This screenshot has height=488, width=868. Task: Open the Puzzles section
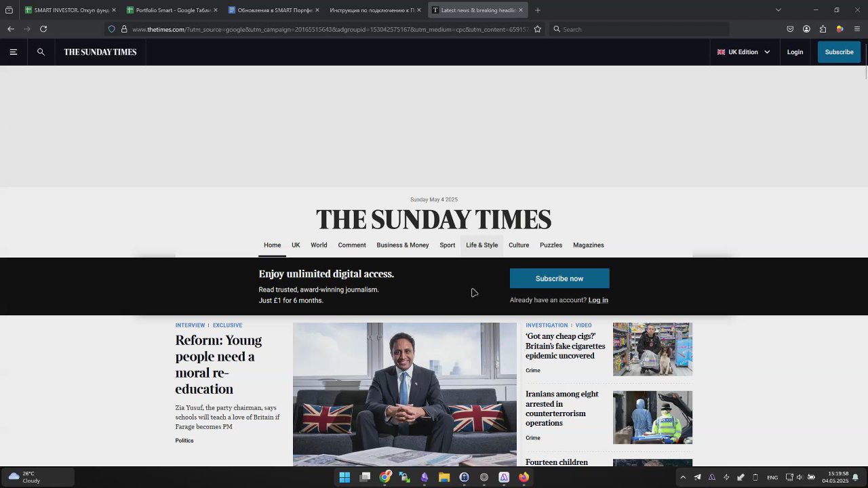point(551,245)
